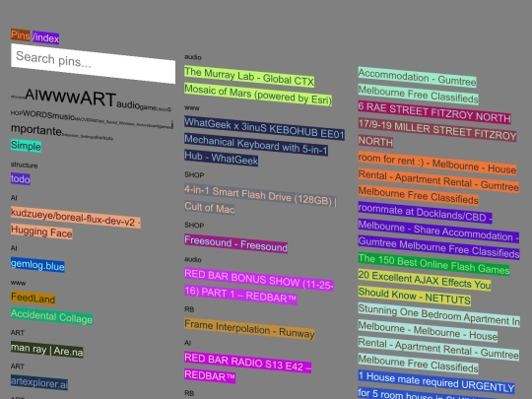
Task: Open Frame Interpolation - Runway pin
Action: pos(249,329)
